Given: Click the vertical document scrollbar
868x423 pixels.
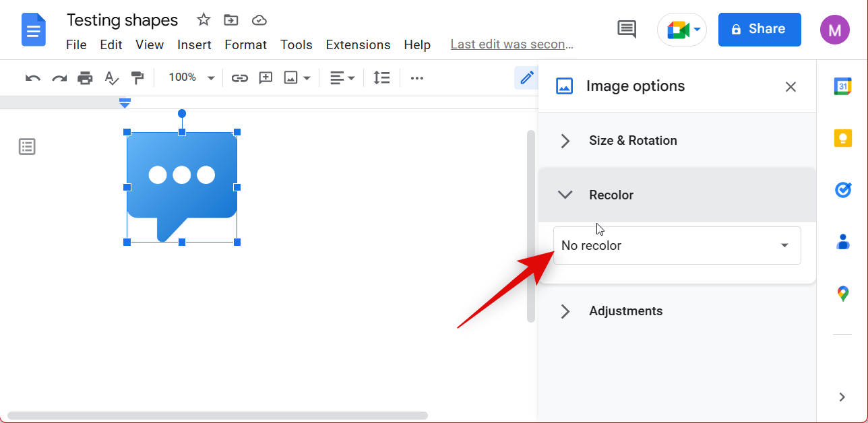Looking at the screenshot, I should pyautogui.click(x=531, y=226).
